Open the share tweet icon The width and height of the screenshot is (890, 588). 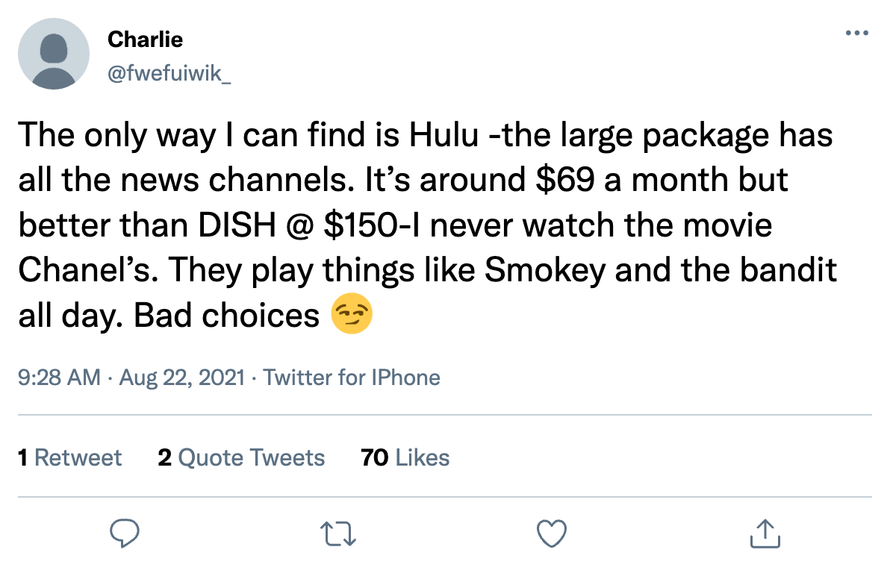pyautogui.click(x=765, y=533)
